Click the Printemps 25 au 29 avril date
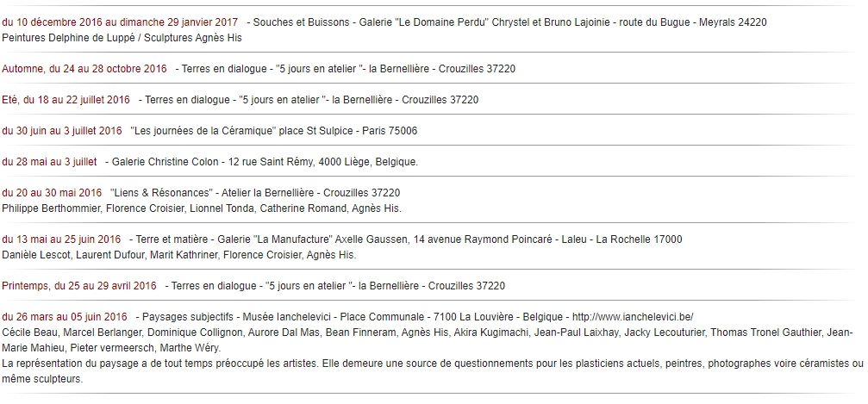 pyautogui.click(x=79, y=286)
